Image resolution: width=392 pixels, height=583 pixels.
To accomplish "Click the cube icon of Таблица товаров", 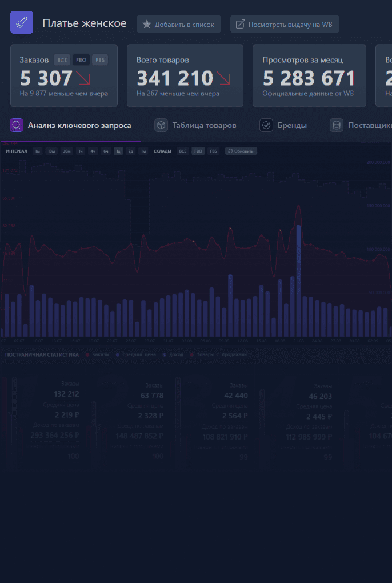I will (x=161, y=125).
